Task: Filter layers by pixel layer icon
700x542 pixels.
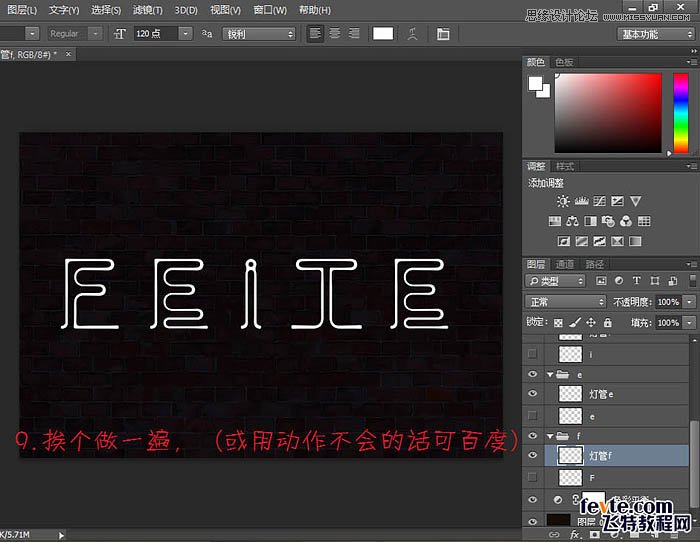Action: click(x=601, y=281)
